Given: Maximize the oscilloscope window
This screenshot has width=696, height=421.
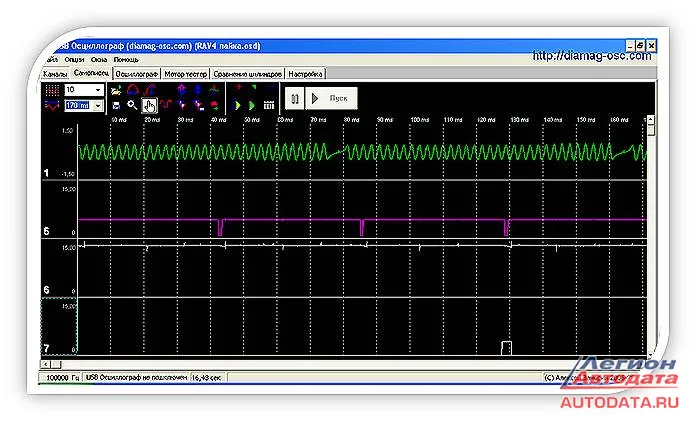Looking at the screenshot, I should 640,45.
